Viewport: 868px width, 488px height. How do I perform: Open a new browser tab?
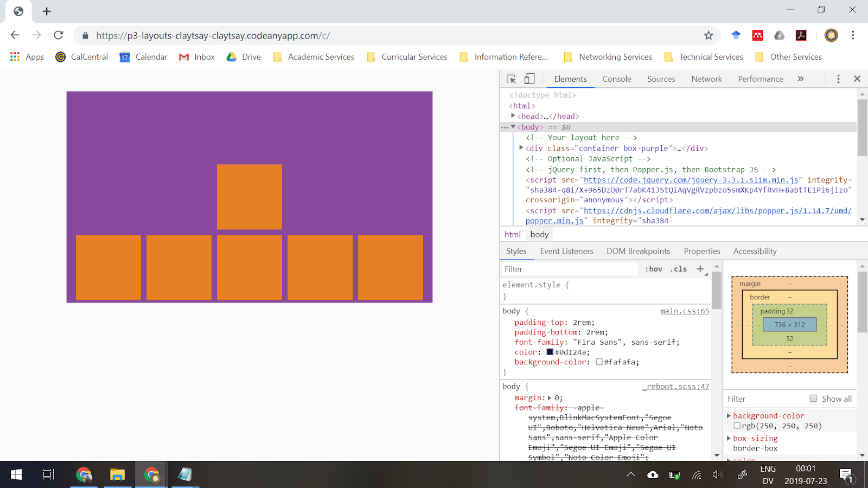click(x=47, y=11)
